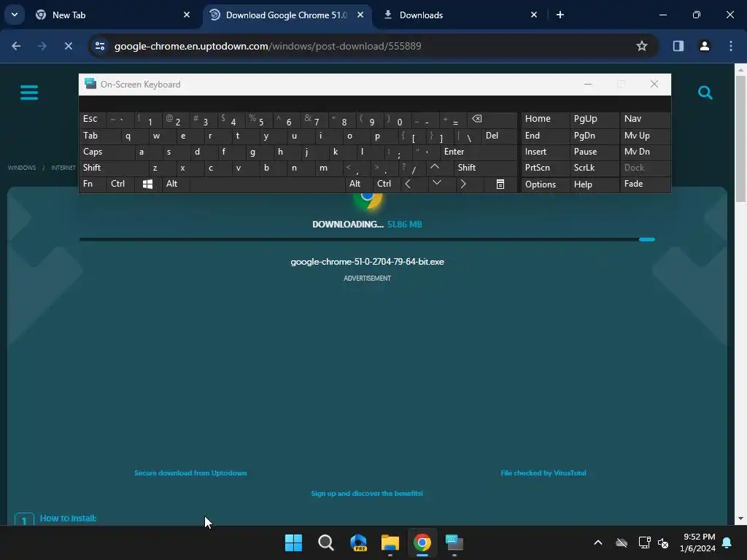Click the Uptodown search magnifier icon
Image resolution: width=747 pixels, height=560 pixels.
tap(705, 93)
